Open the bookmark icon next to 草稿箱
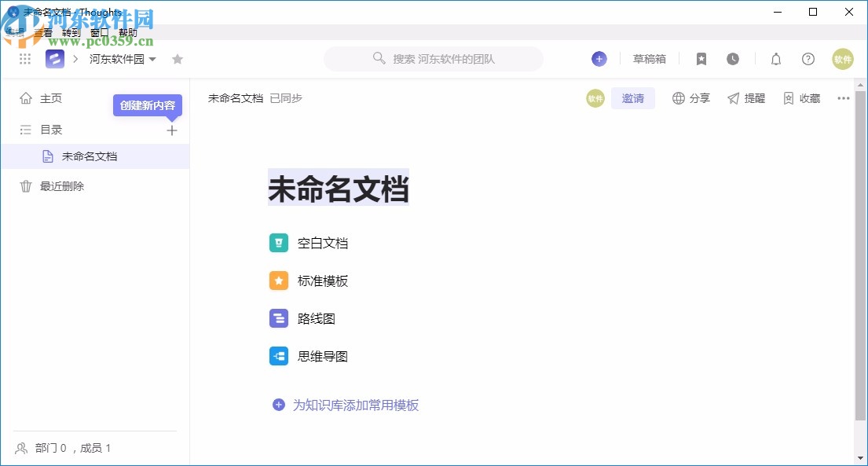This screenshot has width=868, height=466. pos(701,59)
